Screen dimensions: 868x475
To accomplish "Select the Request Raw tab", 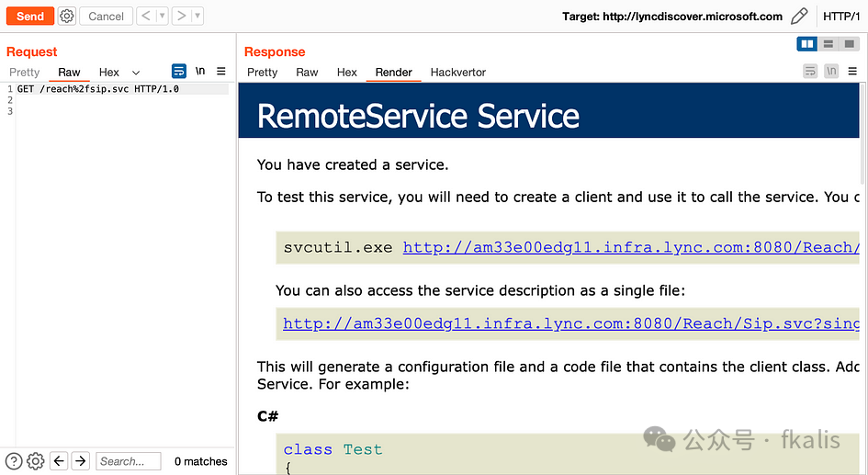I will pyautogui.click(x=69, y=72).
